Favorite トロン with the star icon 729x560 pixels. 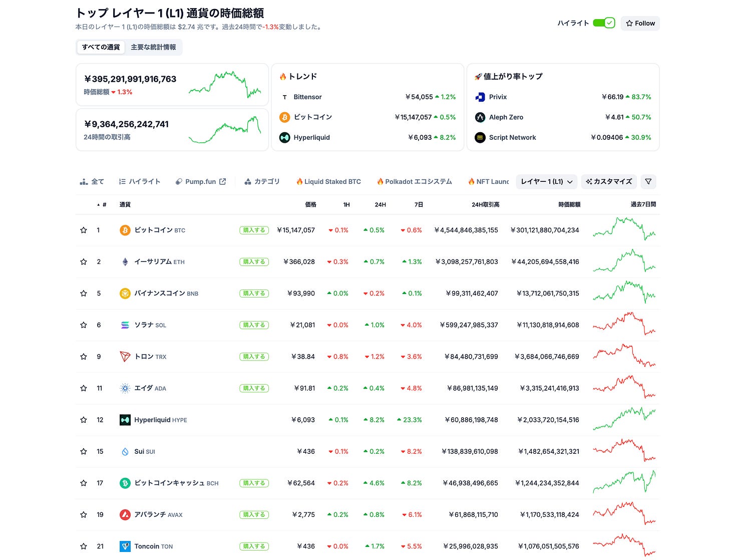(84, 356)
